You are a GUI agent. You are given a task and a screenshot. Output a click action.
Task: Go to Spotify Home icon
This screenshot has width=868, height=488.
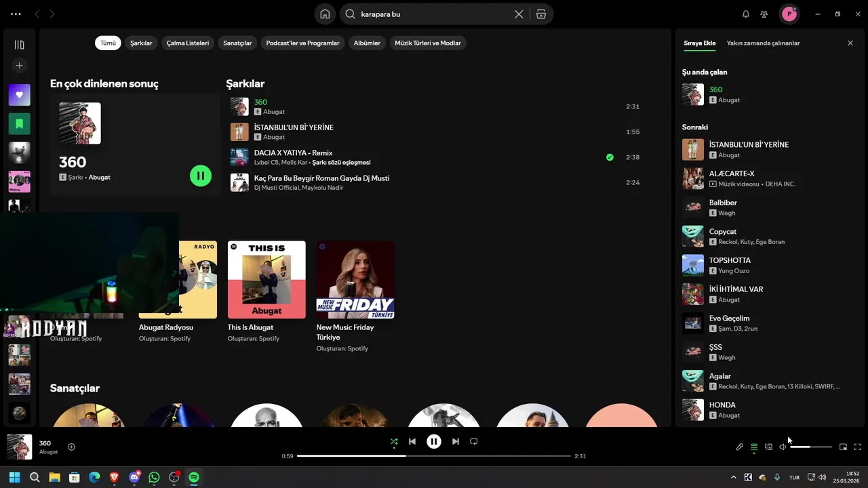click(x=325, y=14)
